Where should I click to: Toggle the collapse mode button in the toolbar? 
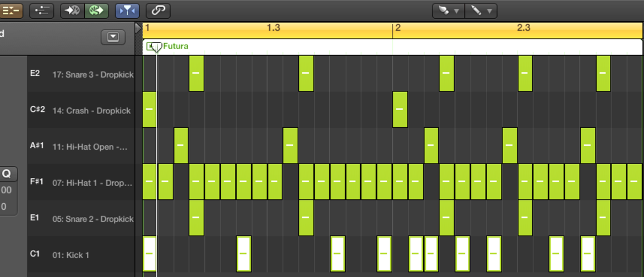(11, 10)
